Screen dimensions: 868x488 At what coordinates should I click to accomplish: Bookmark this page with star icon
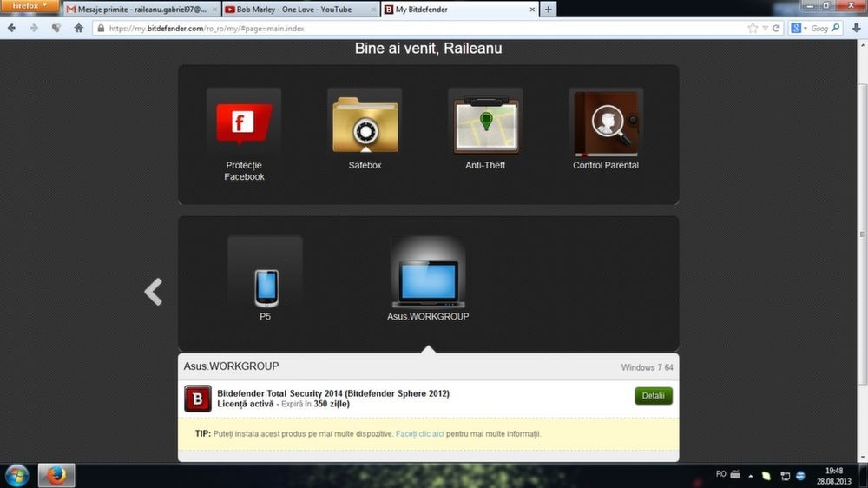[x=753, y=28]
